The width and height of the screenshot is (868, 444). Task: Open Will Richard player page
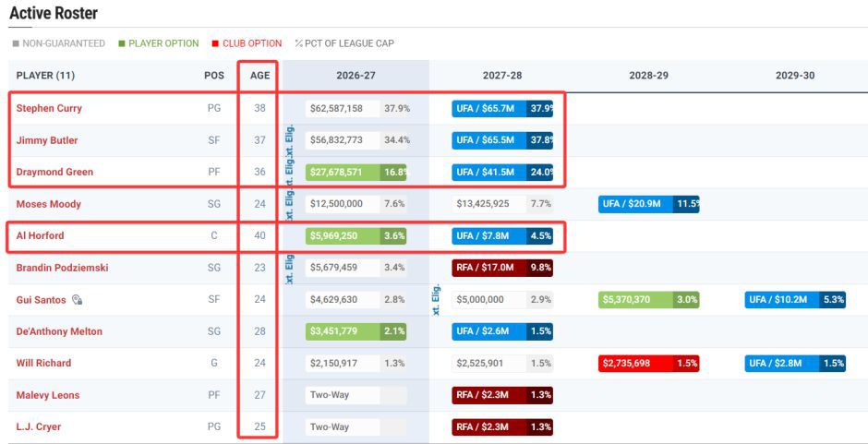43,363
